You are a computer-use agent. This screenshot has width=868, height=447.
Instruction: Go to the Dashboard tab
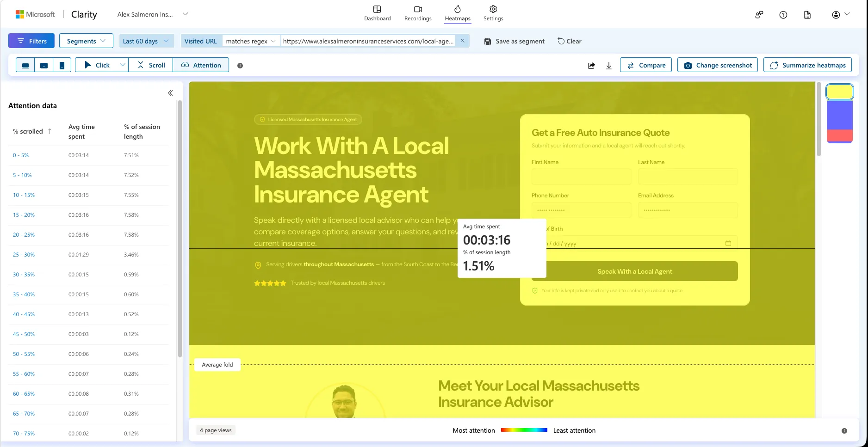377,13
